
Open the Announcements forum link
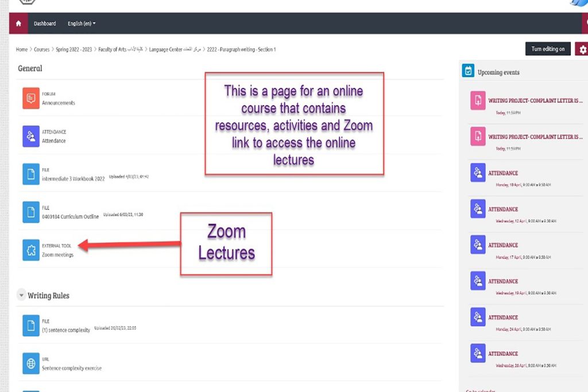pos(59,103)
